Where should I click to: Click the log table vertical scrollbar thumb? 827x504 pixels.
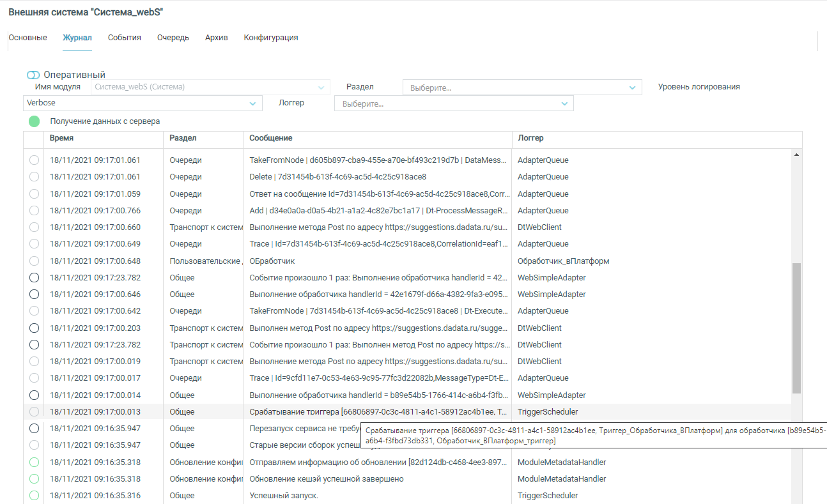796,327
